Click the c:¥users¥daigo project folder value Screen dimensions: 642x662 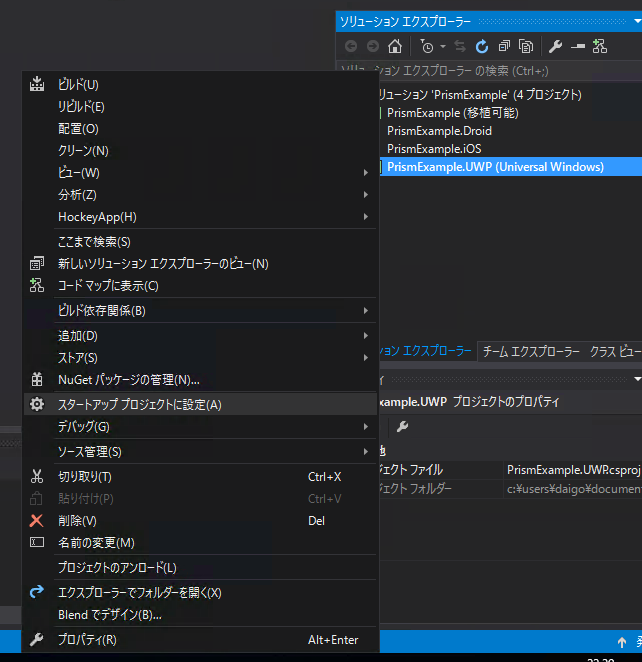573,488
